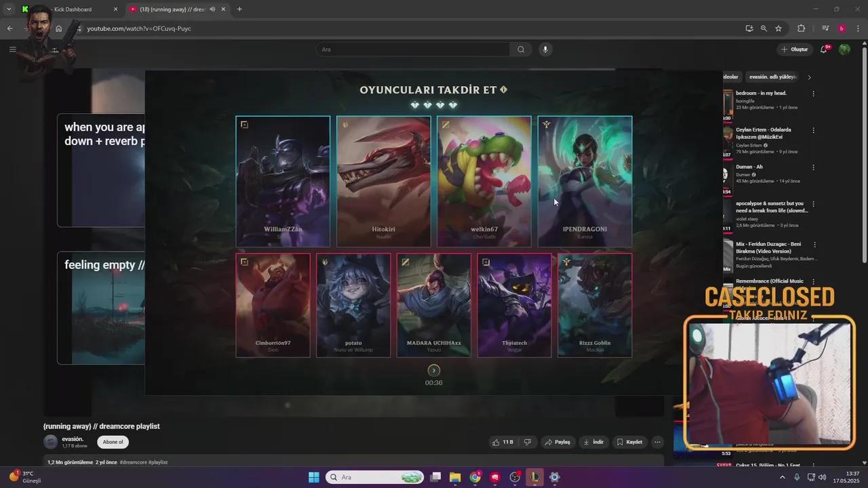Select the 'evasión. adlı yükleyici' filter chip
This screenshot has width=868, height=488.
pyautogui.click(x=772, y=77)
